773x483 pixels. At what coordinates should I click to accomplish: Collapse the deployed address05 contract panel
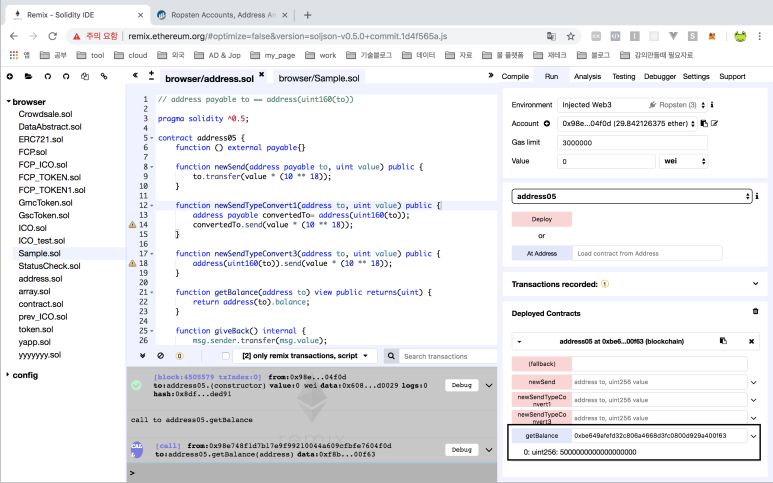coord(519,342)
